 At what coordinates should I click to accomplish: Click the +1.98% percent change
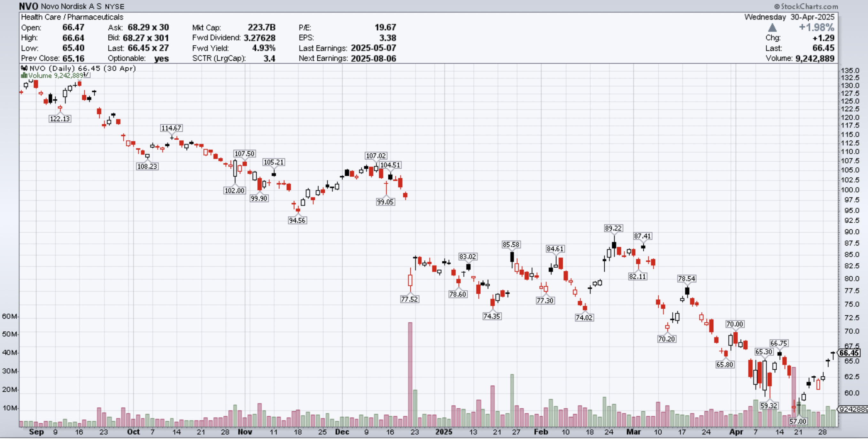(x=817, y=27)
